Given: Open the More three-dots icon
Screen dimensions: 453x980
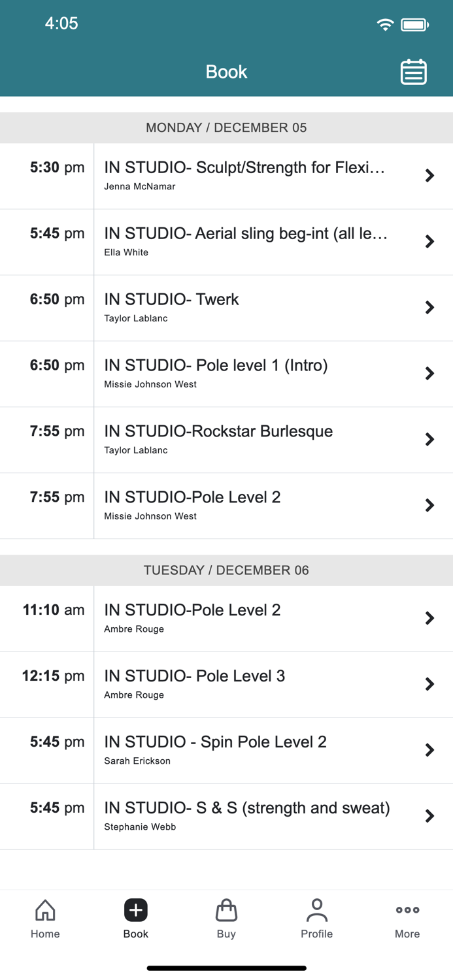Looking at the screenshot, I should (407, 909).
